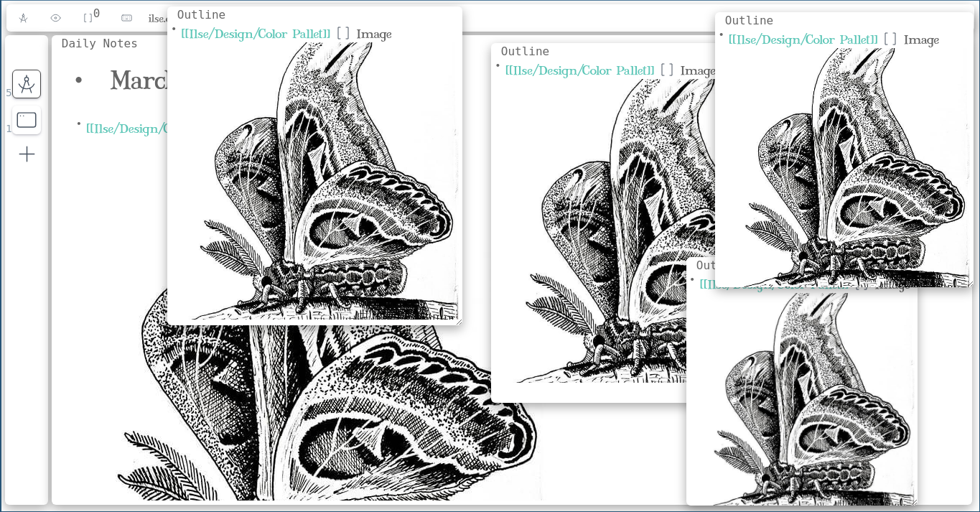The width and height of the screenshot is (980, 512).
Task: Click the 'Daily Notes' pane title
Action: pos(99,43)
